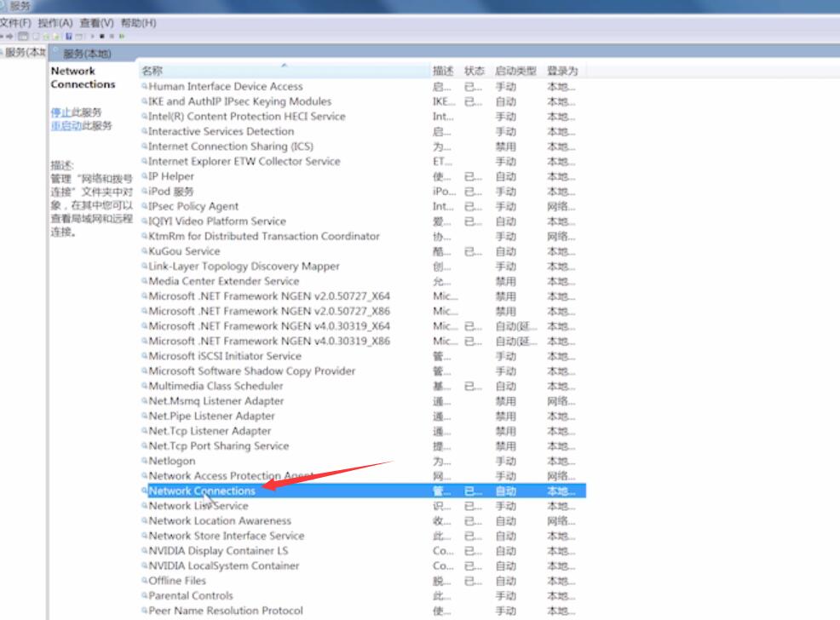Click gear icon beside Offline Files
The image size is (840, 620).
coord(144,580)
